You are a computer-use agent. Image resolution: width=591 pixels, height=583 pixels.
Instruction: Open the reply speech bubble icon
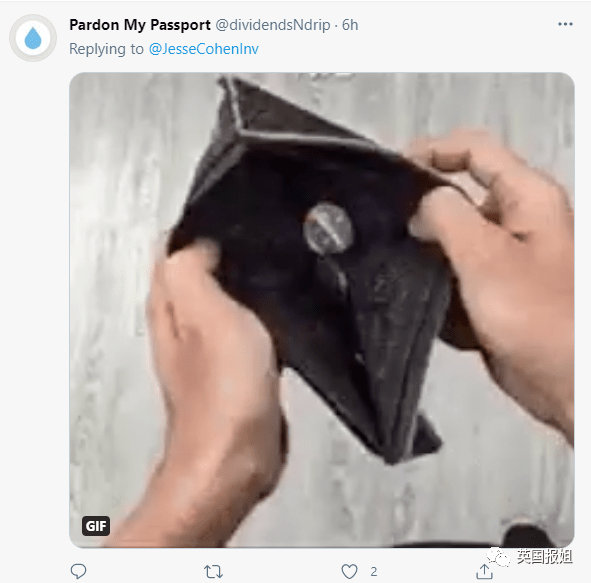click(x=78, y=571)
